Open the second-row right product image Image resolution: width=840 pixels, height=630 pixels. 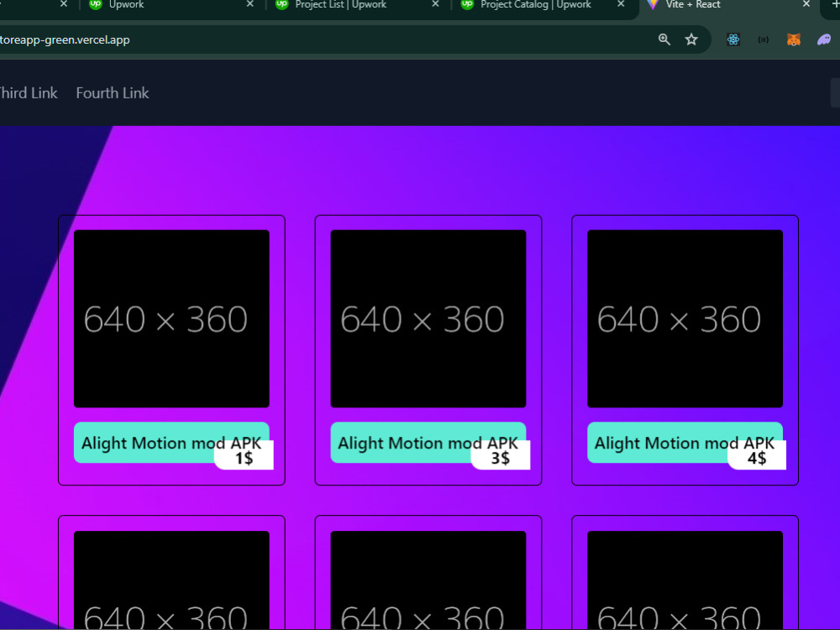point(685,580)
